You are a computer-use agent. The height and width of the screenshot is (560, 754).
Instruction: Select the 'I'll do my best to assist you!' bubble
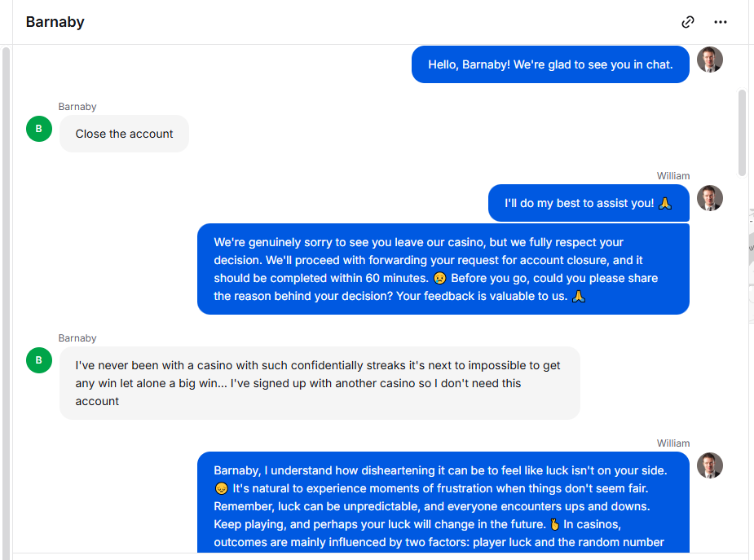(x=589, y=203)
